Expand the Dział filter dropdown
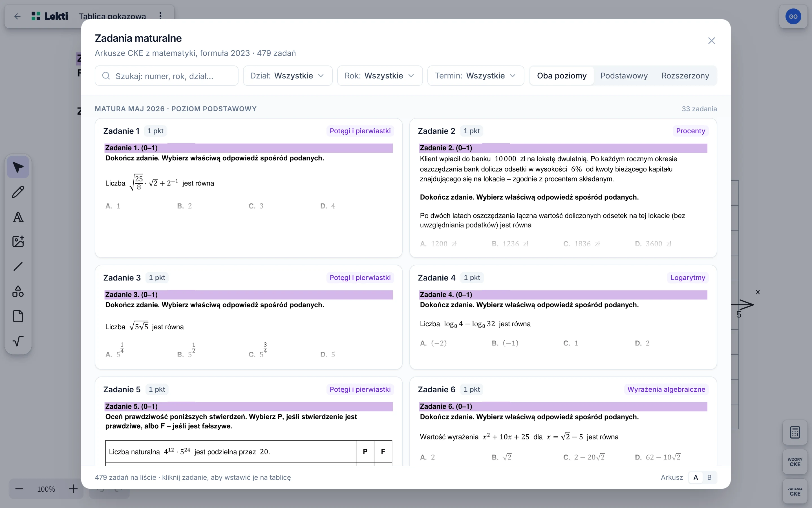 click(x=288, y=76)
